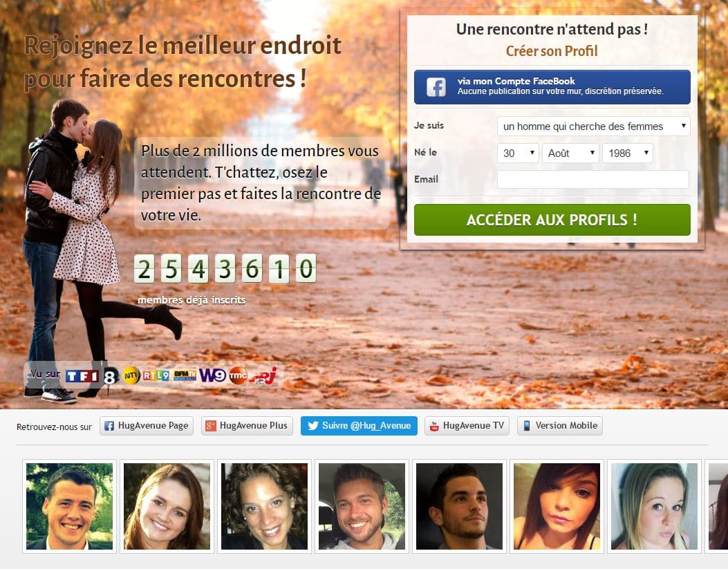The image size is (728, 569).
Task: Open the birth month dropdown showing Août
Action: point(570,153)
